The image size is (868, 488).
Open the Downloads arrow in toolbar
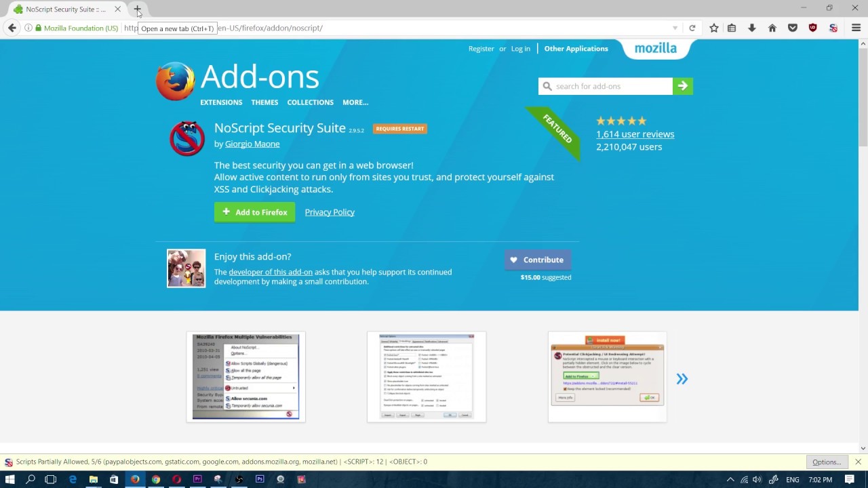tap(752, 28)
